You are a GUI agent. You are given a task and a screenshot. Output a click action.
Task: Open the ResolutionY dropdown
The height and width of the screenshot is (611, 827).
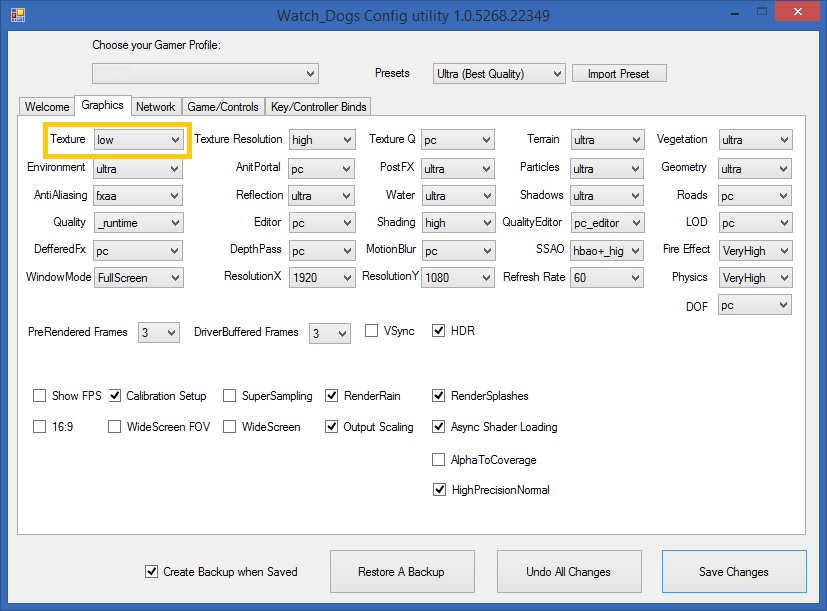pos(458,278)
